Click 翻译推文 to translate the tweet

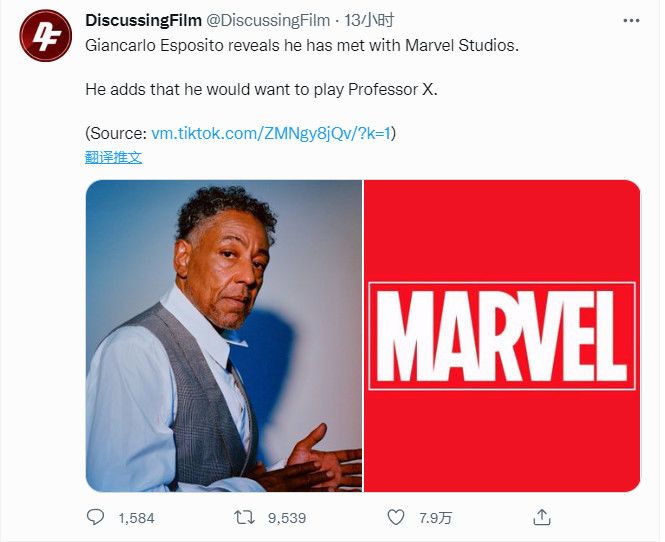(113, 157)
